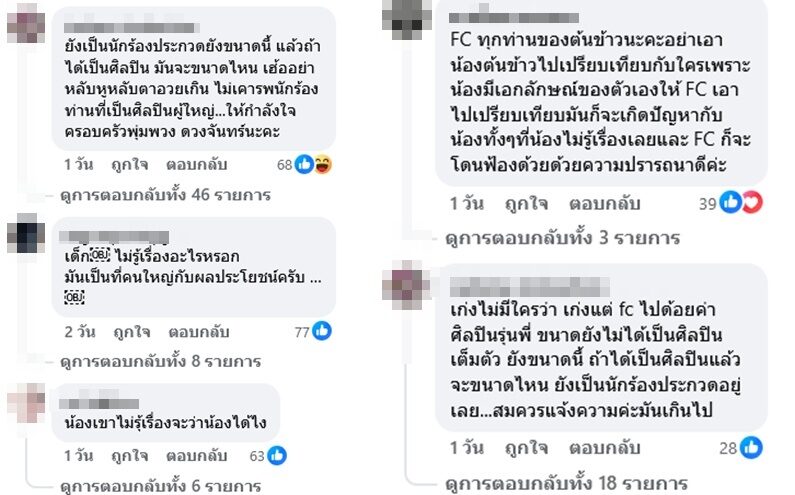Click the heart reaction icon beside 39

coord(752,202)
